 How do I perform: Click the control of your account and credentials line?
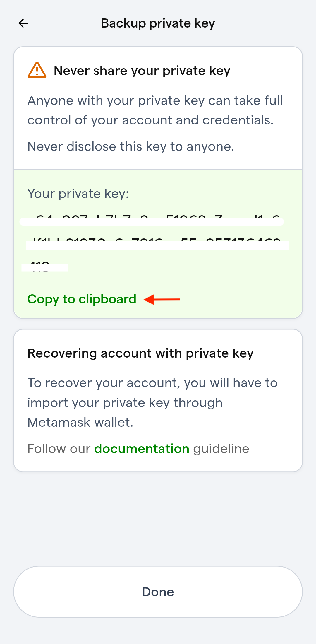point(150,120)
